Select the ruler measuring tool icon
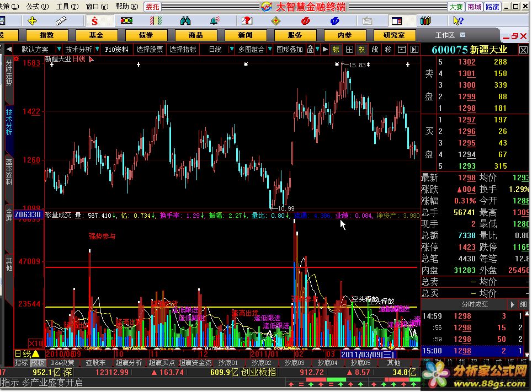Image resolution: width=532 pixels, height=392 pixels. click(x=61, y=21)
